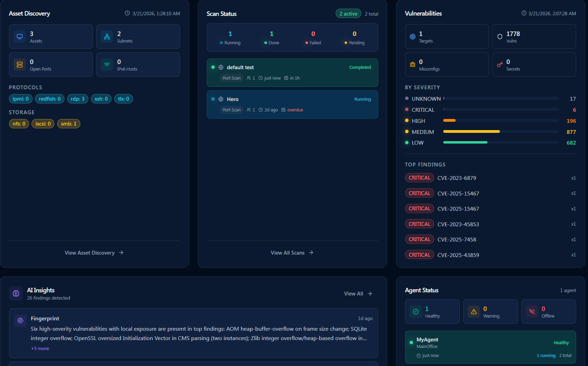
Task: Select the rdp: 3 protocol chip
Action: [78, 99]
